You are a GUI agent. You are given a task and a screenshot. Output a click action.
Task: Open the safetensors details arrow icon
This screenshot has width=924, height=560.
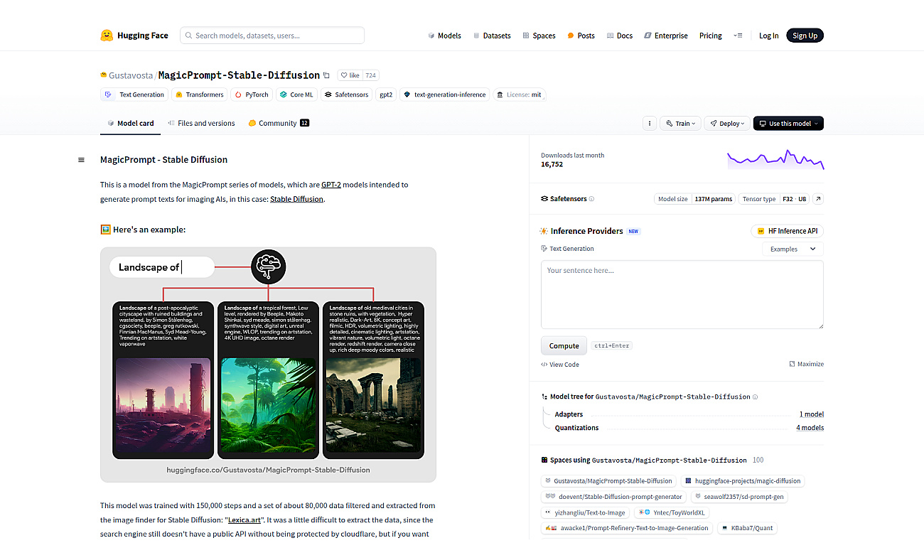[x=818, y=199]
